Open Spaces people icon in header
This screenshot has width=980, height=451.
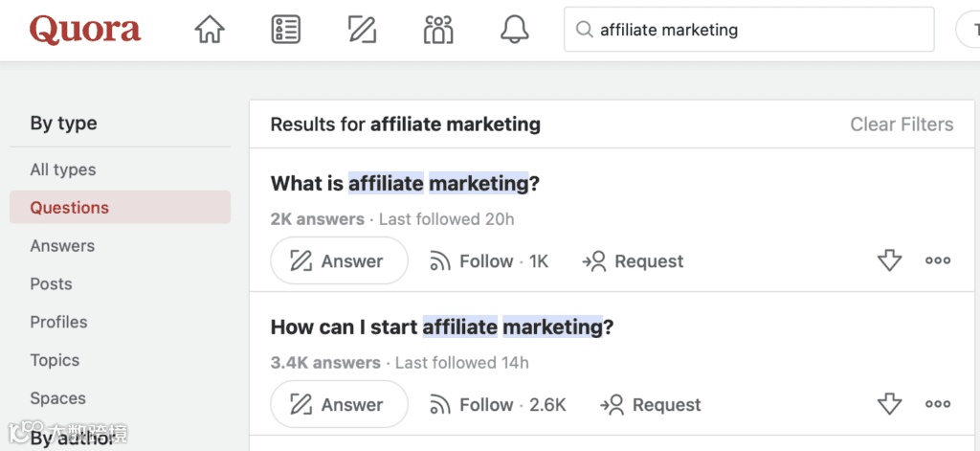tap(438, 31)
